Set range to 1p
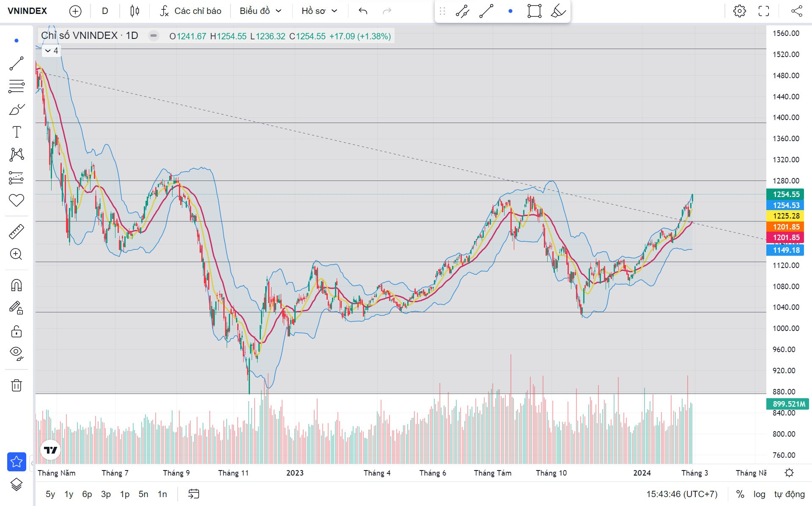 pos(125,494)
